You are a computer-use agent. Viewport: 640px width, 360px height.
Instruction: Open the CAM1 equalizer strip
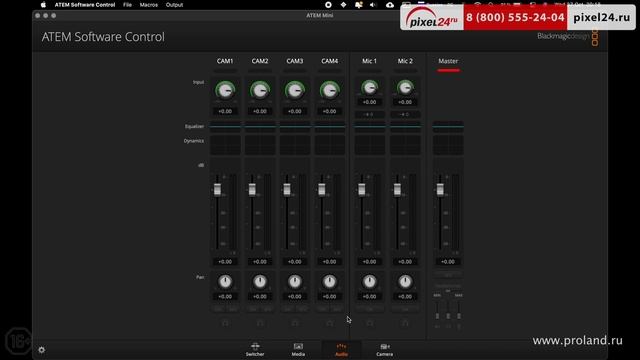tap(225, 126)
